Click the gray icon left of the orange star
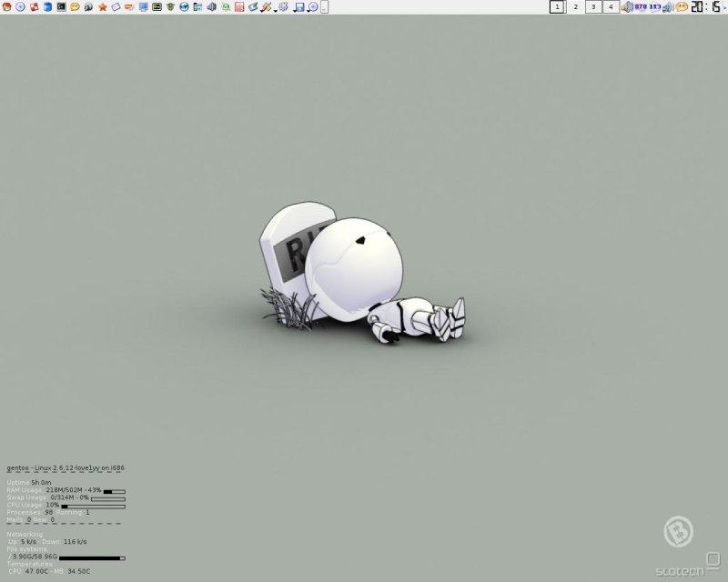The width and height of the screenshot is (728, 582). coord(88,6)
